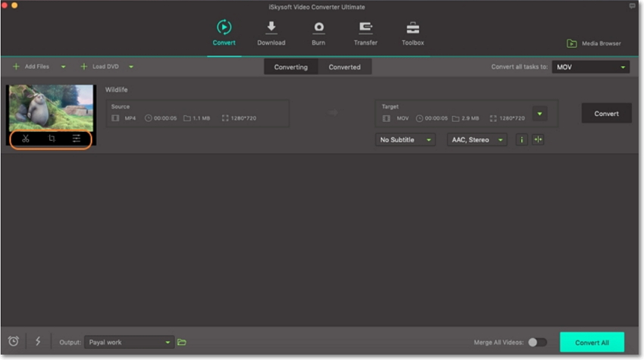Viewport: 644px width, 360px height.
Task: Click the Convert button for Wildlife
Action: click(606, 114)
